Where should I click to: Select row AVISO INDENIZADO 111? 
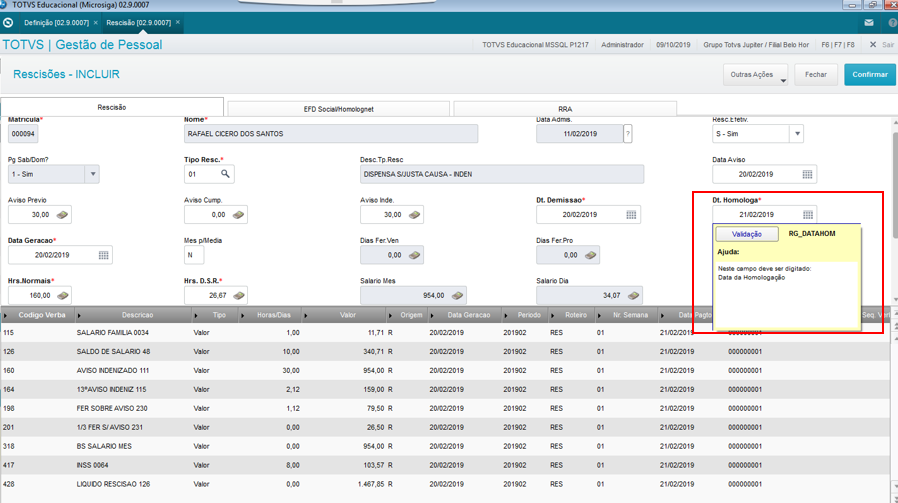pos(446,370)
